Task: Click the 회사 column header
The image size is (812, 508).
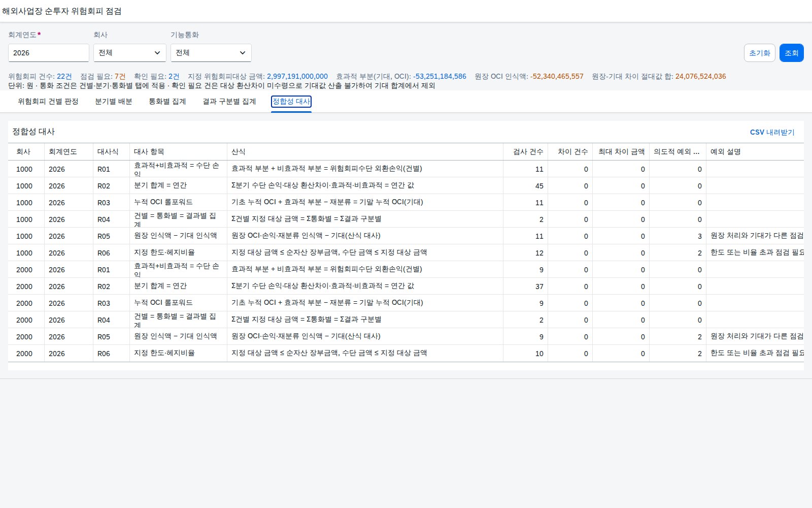Action: [26, 152]
